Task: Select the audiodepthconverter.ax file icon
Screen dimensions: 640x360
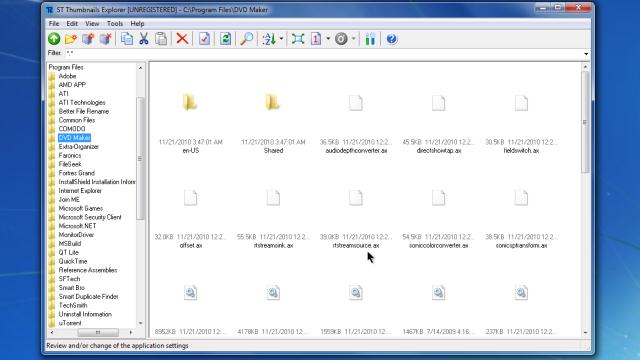Action: [356, 103]
